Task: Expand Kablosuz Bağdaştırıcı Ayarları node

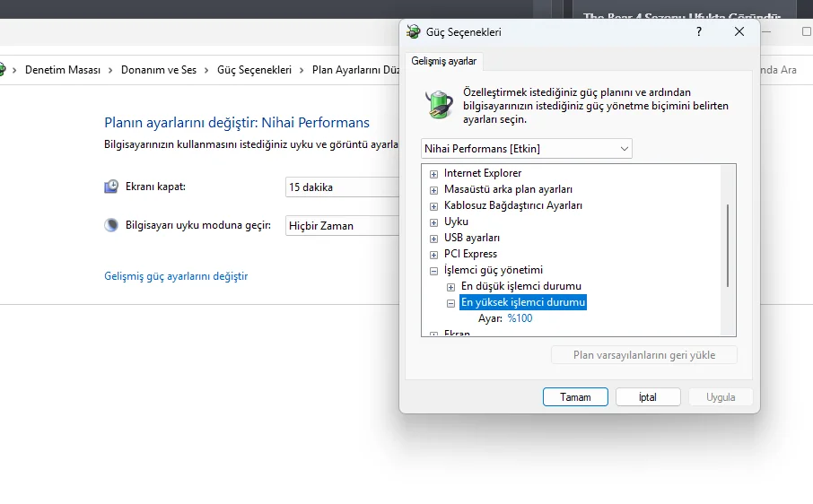Action: 433,206
